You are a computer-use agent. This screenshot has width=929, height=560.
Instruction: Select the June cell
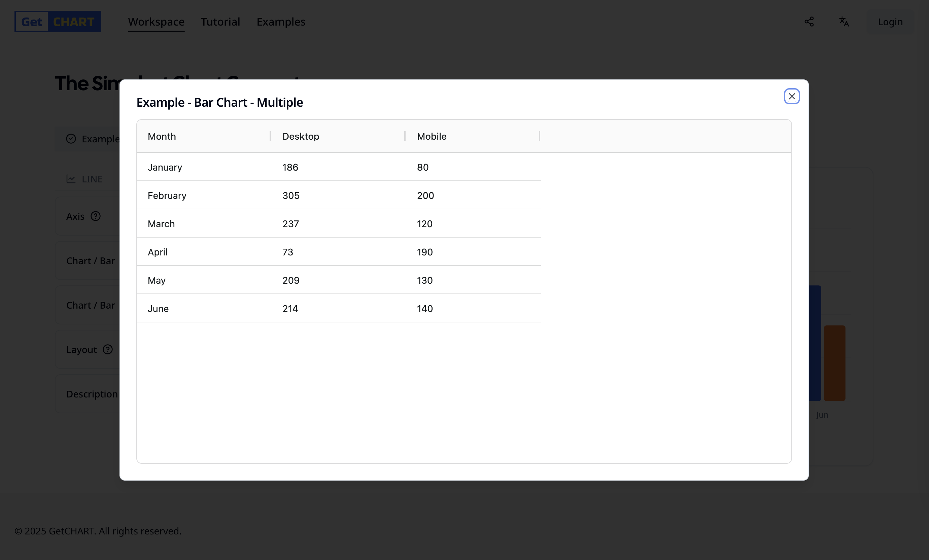coord(204,308)
